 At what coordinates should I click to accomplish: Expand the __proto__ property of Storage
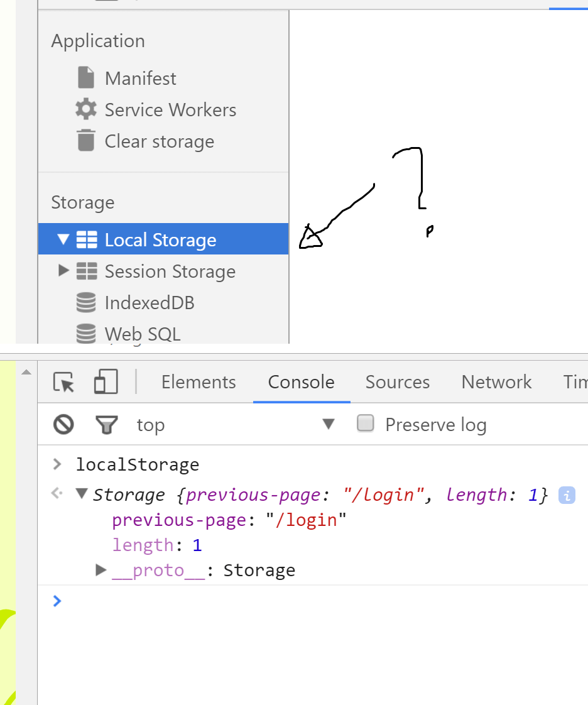tap(101, 570)
